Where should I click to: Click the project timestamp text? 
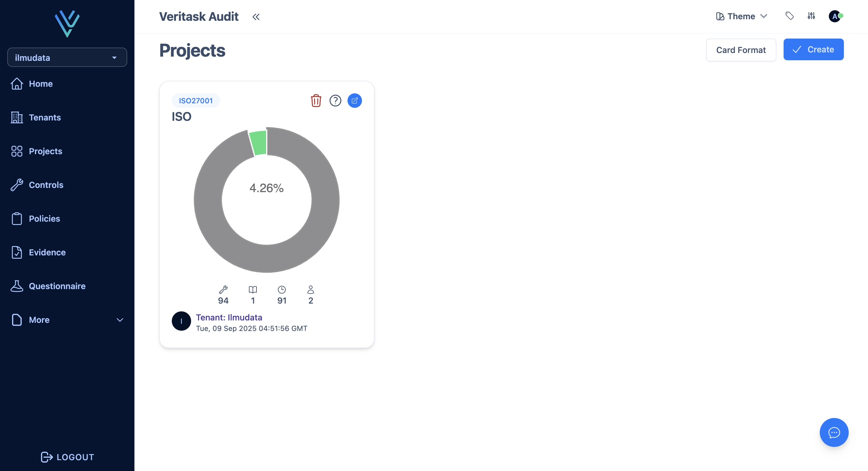(x=252, y=328)
